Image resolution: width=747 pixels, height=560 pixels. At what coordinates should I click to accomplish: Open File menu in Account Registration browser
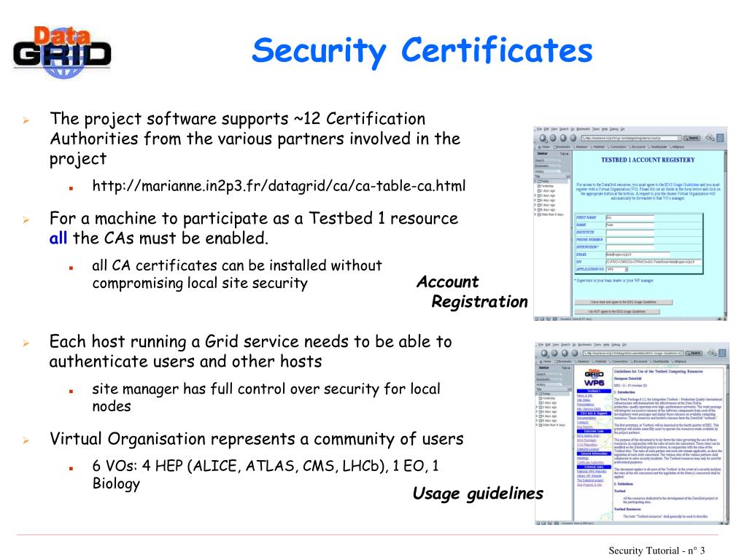[x=539, y=129]
